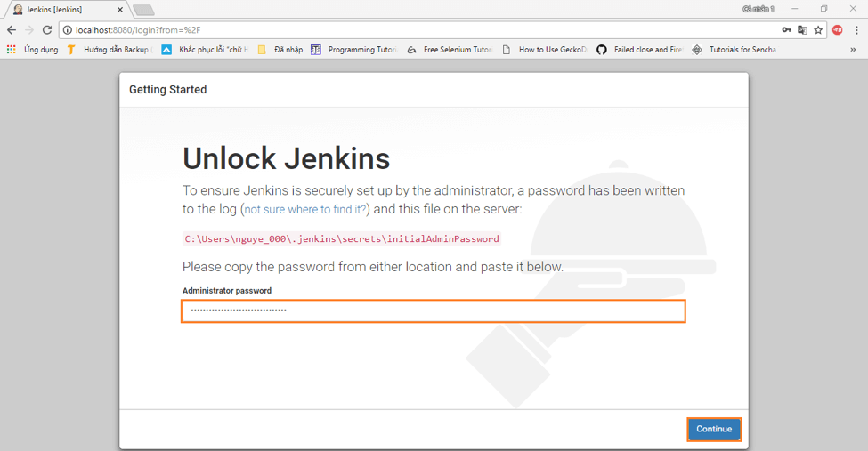Open the saved password key icon

pyautogui.click(x=786, y=30)
